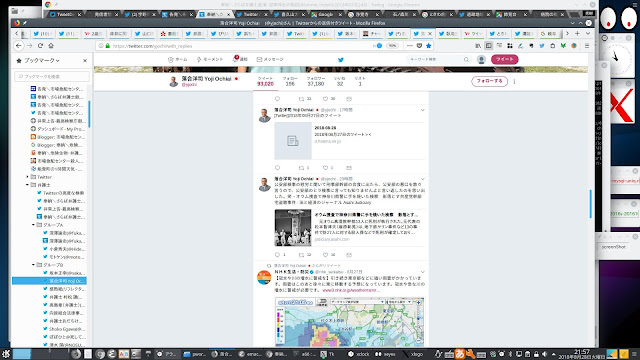Open Twitter 通知 notifications
Screen dimensions: 640x360
click(x=240, y=59)
